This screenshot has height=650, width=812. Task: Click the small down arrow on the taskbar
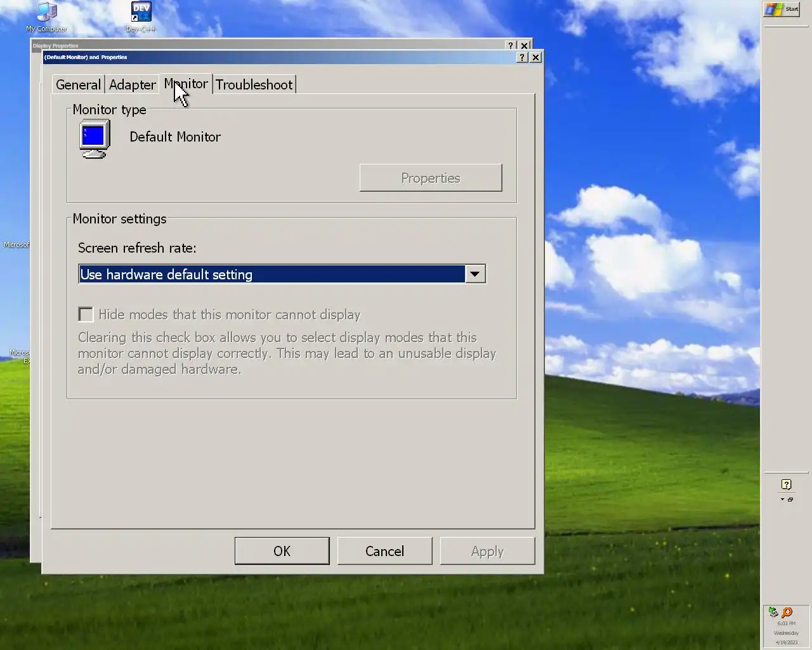(782, 500)
